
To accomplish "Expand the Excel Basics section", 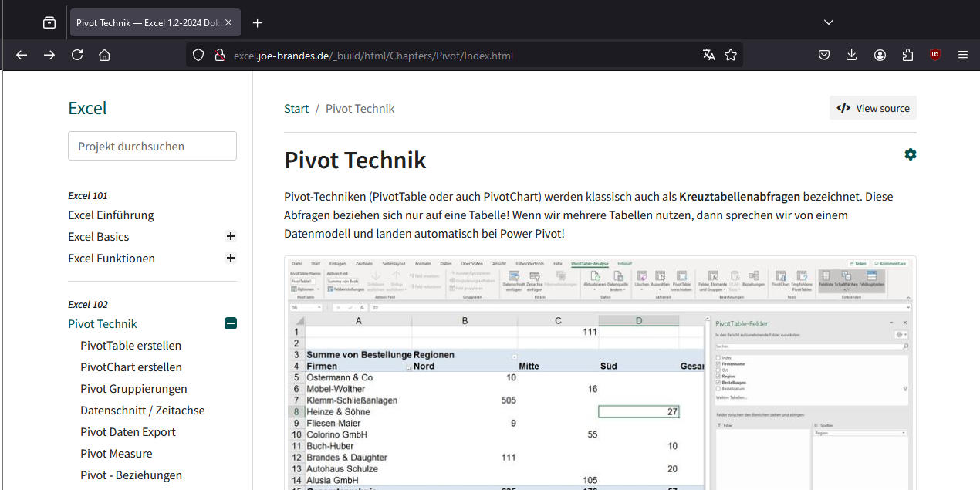I will pos(230,236).
